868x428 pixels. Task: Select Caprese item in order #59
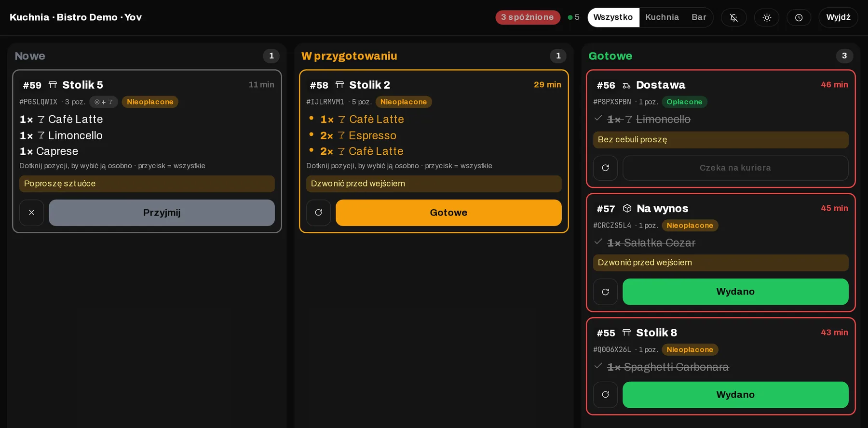49,151
